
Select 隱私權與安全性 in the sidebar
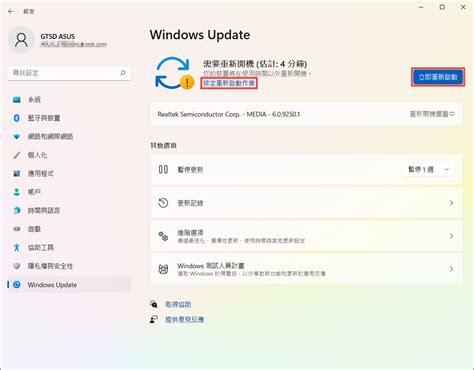click(x=69, y=266)
